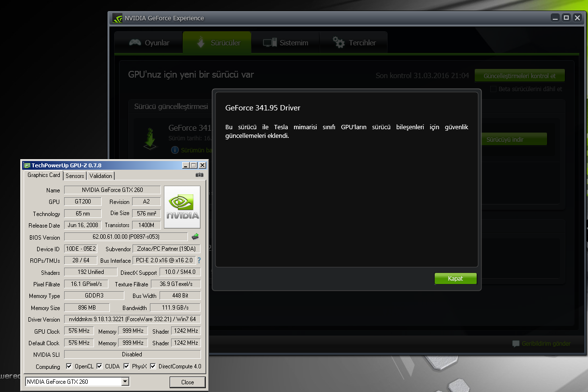The image size is (588, 392).
Task: Click the NVIDIA SLI Disabled value
Action: tap(132, 354)
